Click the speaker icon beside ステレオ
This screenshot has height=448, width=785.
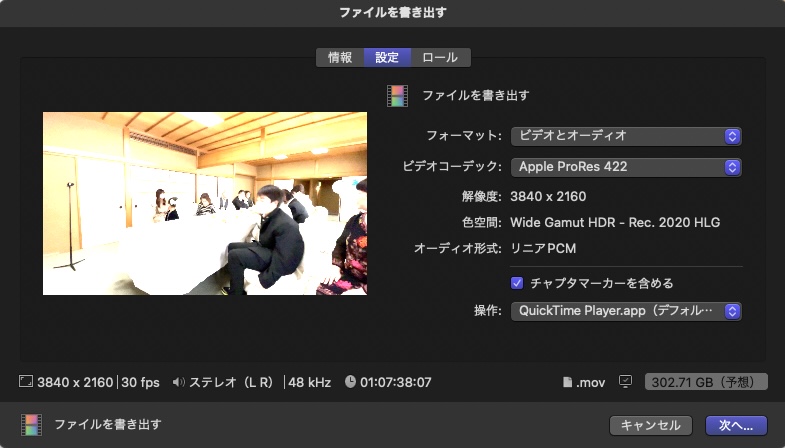(x=179, y=382)
